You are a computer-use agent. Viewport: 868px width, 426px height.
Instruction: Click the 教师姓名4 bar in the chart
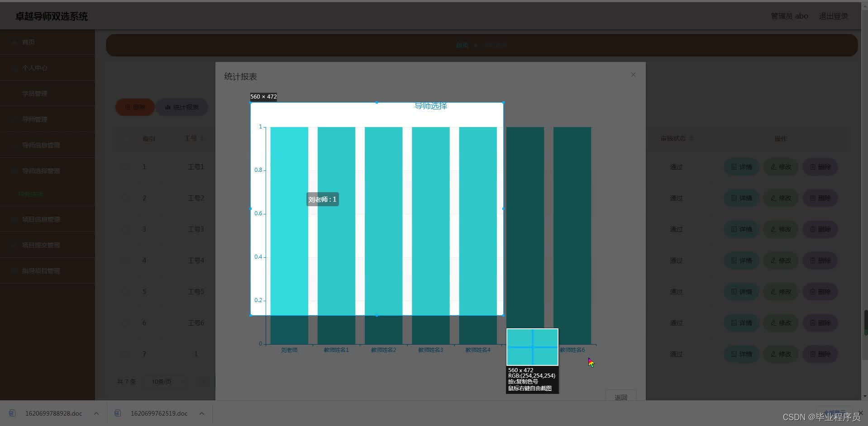click(478, 235)
